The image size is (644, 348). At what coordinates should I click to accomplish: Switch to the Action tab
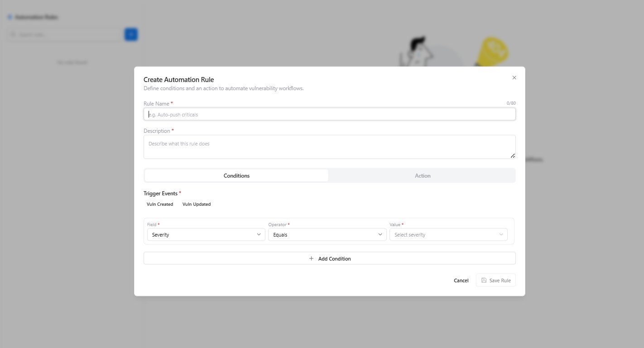[x=423, y=175]
